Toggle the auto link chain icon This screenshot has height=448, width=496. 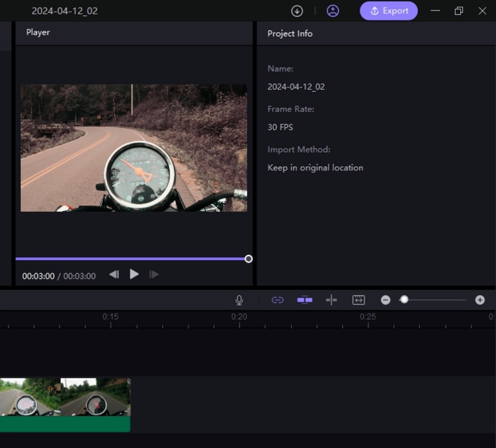(278, 300)
